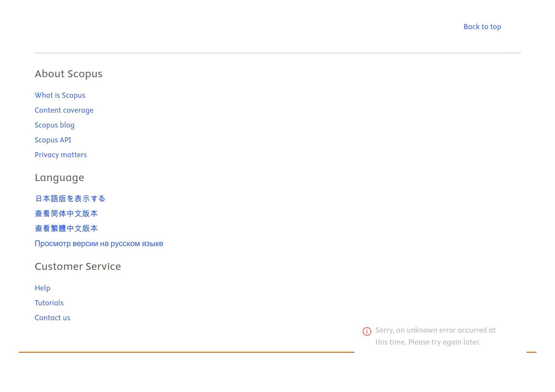Open the Scopus API link
This screenshot has width=555, height=392.
[x=53, y=140]
